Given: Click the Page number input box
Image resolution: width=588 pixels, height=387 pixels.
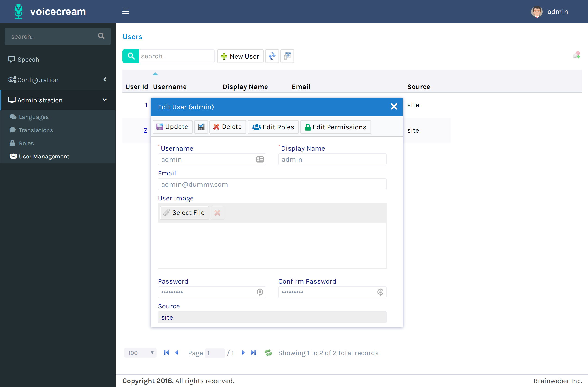Looking at the screenshot, I should click(215, 353).
